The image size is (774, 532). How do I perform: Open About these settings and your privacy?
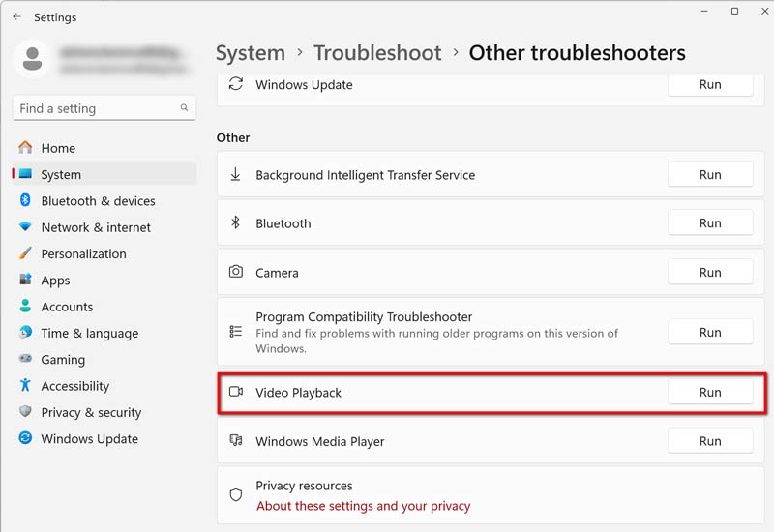pyautogui.click(x=364, y=505)
